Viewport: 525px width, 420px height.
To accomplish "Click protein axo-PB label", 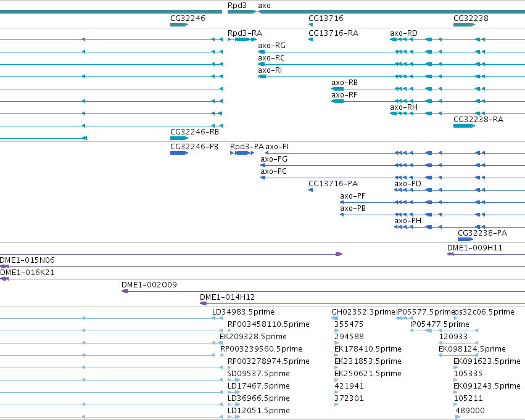I will tap(353, 208).
